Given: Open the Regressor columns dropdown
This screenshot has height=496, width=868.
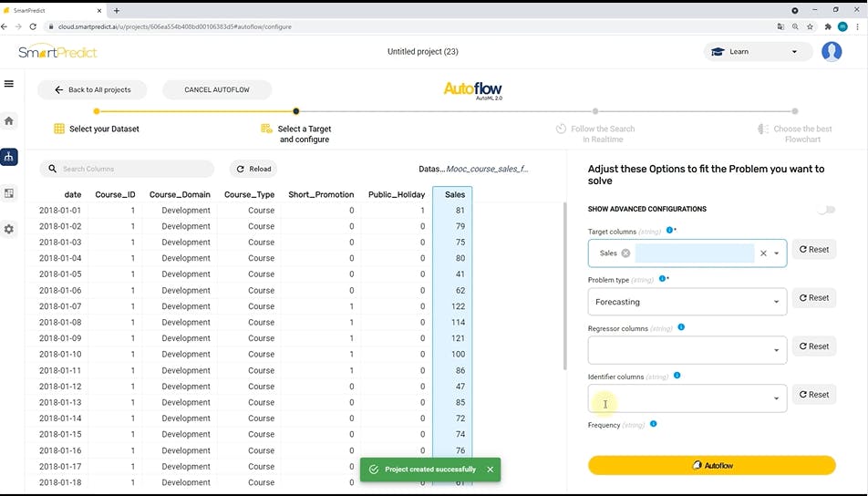Looking at the screenshot, I should point(687,350).
